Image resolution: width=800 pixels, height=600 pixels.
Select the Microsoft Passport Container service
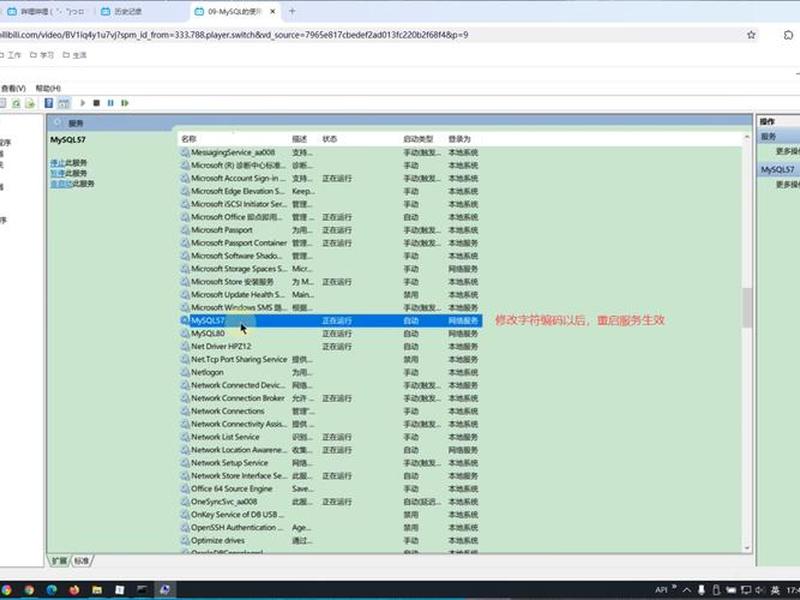click(x=331, y=243)
